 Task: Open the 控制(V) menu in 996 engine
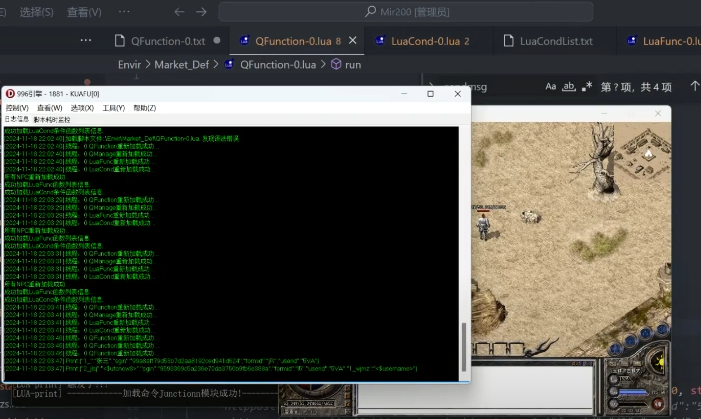tap(16, 108)
